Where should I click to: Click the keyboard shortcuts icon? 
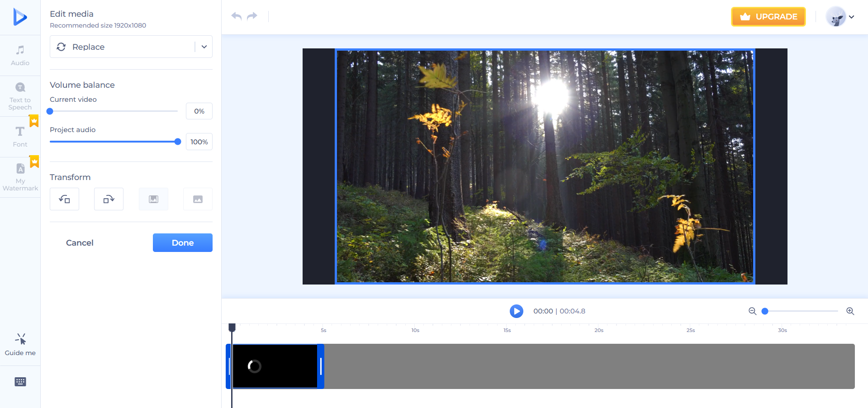pyautogui.click(x=20, y=381)
